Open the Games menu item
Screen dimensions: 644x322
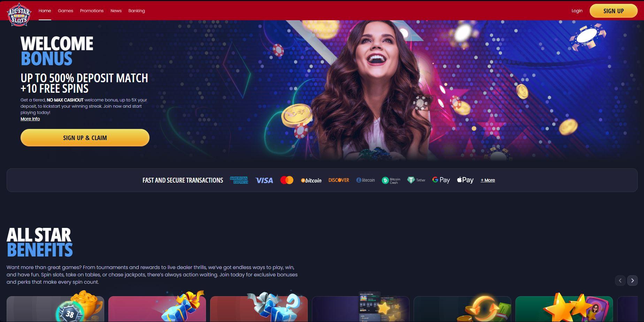pos(66,11)
